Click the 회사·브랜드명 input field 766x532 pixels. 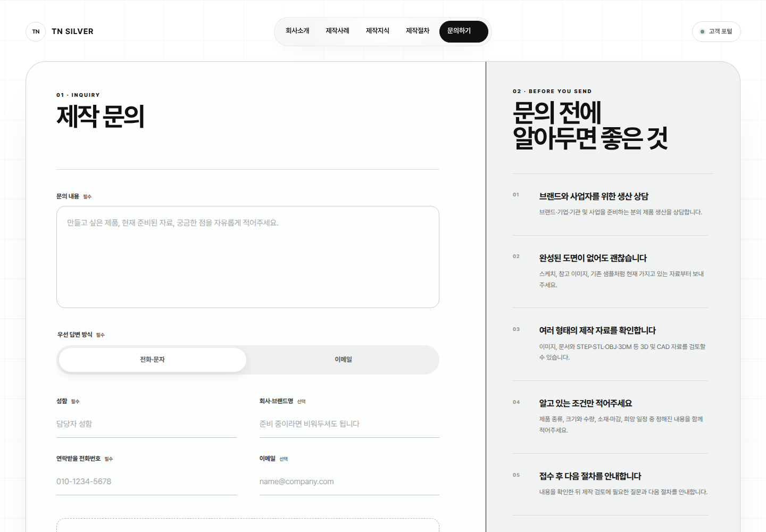(x=349, y=424)
